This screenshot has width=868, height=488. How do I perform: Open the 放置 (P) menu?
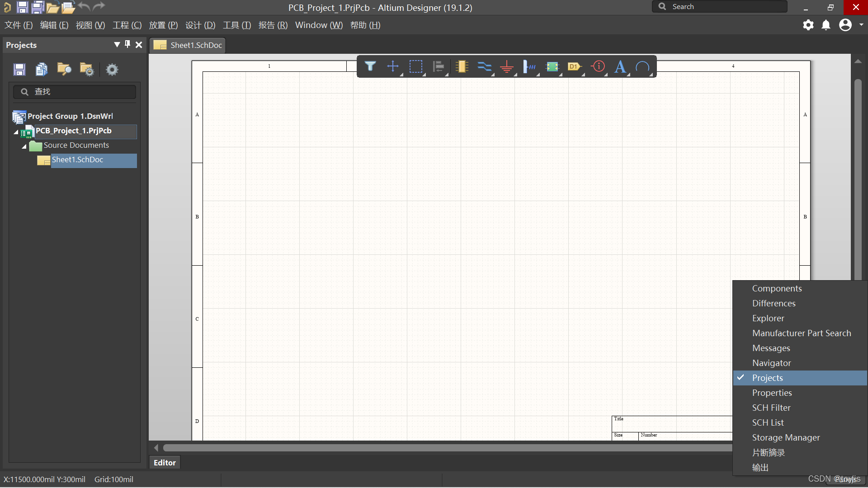click(x=163, y=25)
